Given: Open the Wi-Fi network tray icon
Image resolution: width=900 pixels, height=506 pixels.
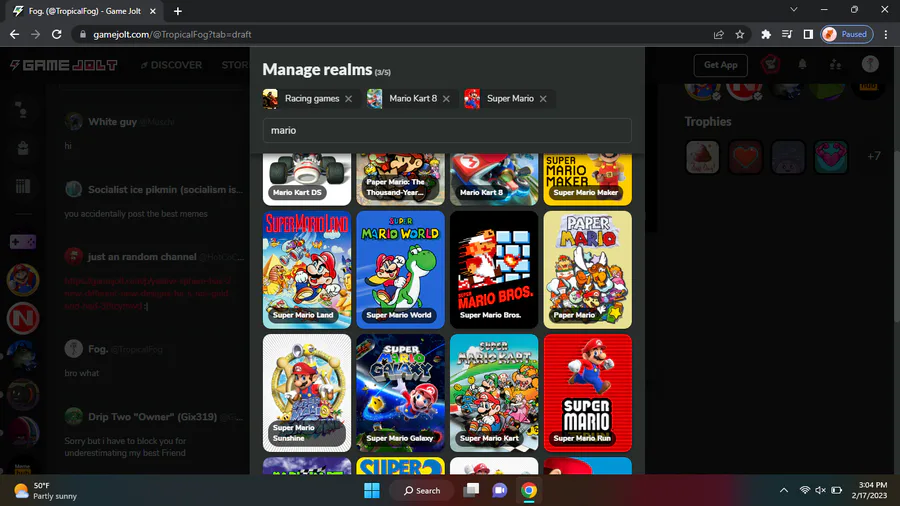Looking at the screenshot, I should point(805,491).
